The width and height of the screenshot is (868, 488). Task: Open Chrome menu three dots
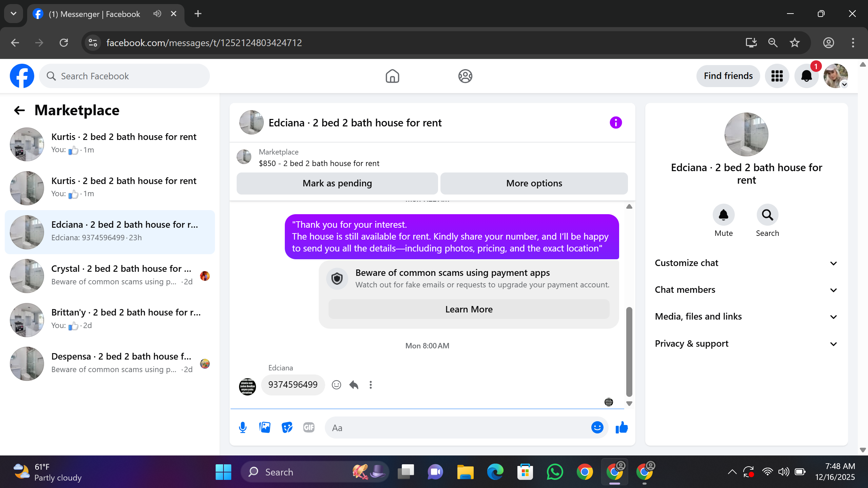coord(853,43)
